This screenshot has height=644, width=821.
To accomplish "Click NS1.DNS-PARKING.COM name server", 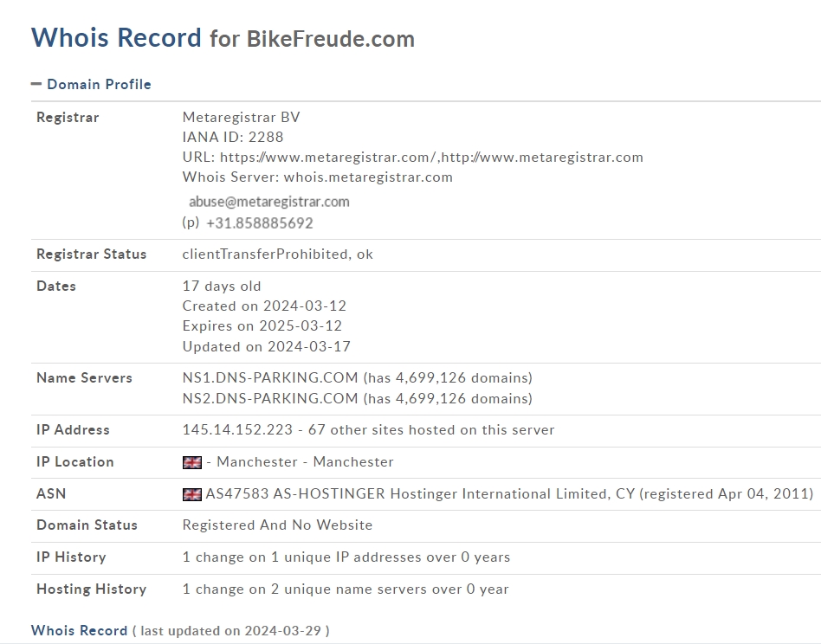I will (x=270, y=377).
